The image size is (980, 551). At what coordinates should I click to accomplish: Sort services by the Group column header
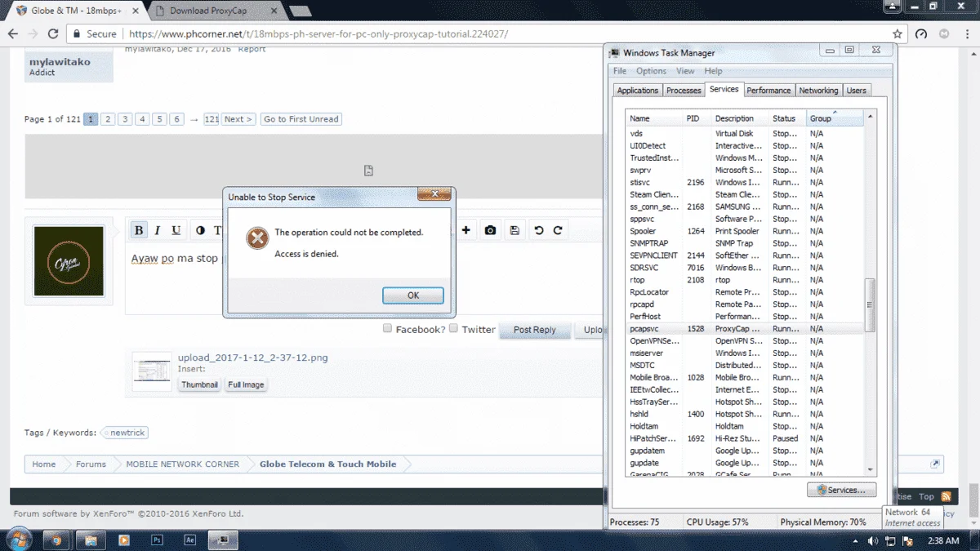(835, 118)
